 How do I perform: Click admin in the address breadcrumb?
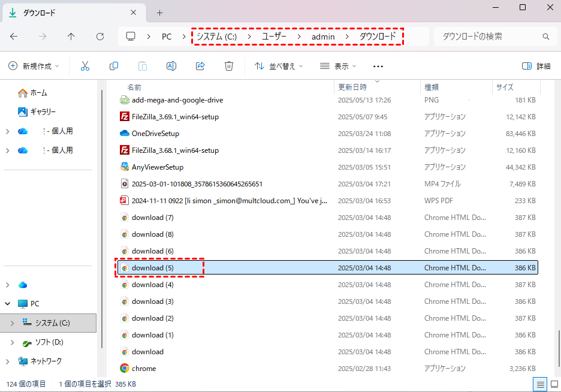click(323, 37)
